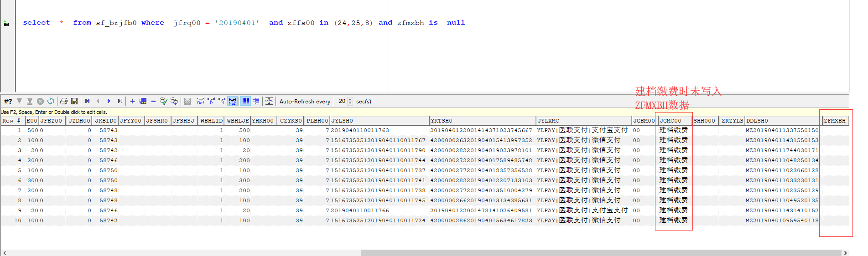Click the JKBID0 column header

point(106,121)
